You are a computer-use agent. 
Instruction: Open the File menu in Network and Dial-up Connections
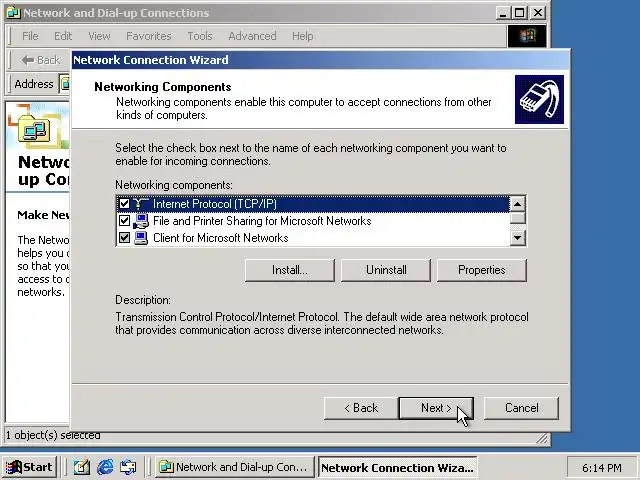pyautogui.click(x=30, y=36)
